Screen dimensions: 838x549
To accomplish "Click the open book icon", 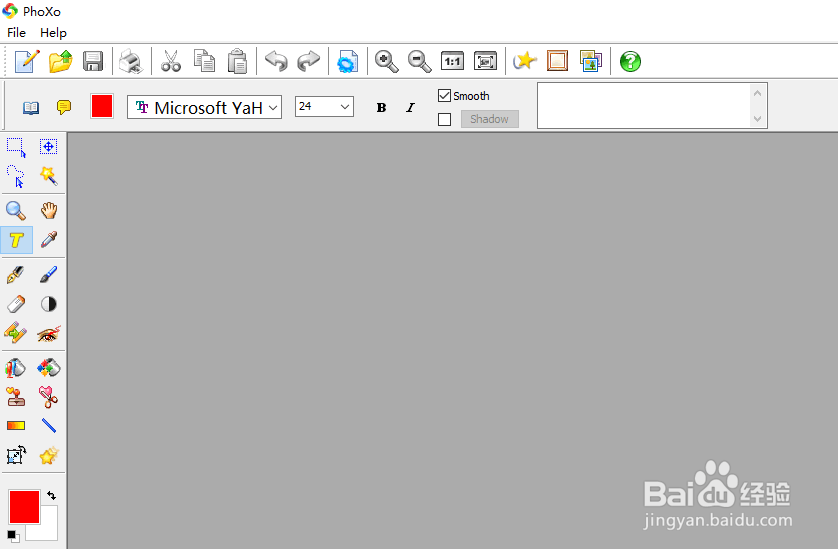I will [x=31, y=107].
